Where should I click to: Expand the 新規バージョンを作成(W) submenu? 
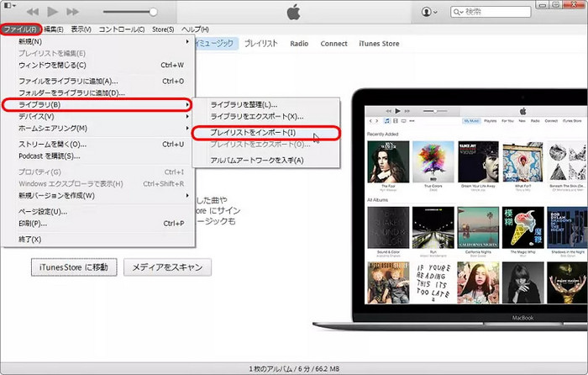click(x=98, y=196)
